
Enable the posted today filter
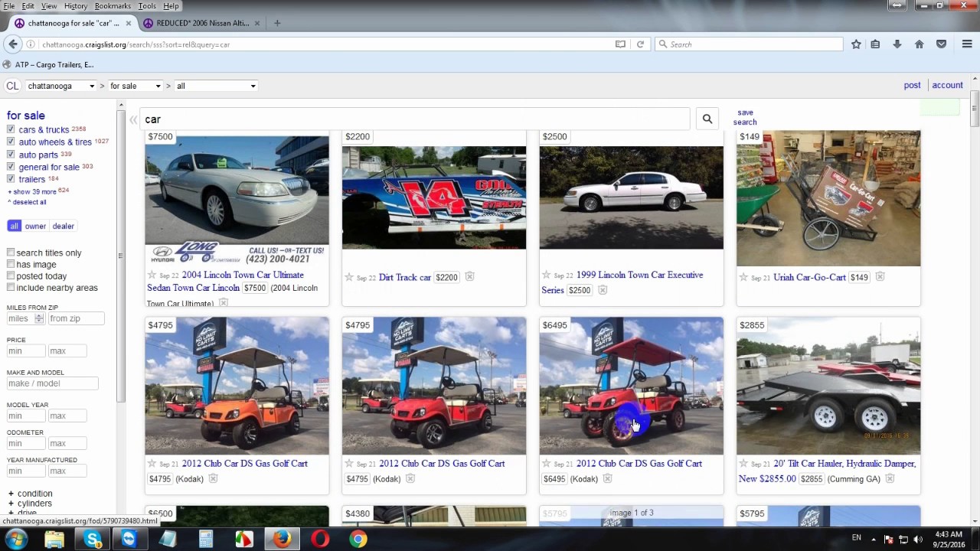(x=11, y=275)
